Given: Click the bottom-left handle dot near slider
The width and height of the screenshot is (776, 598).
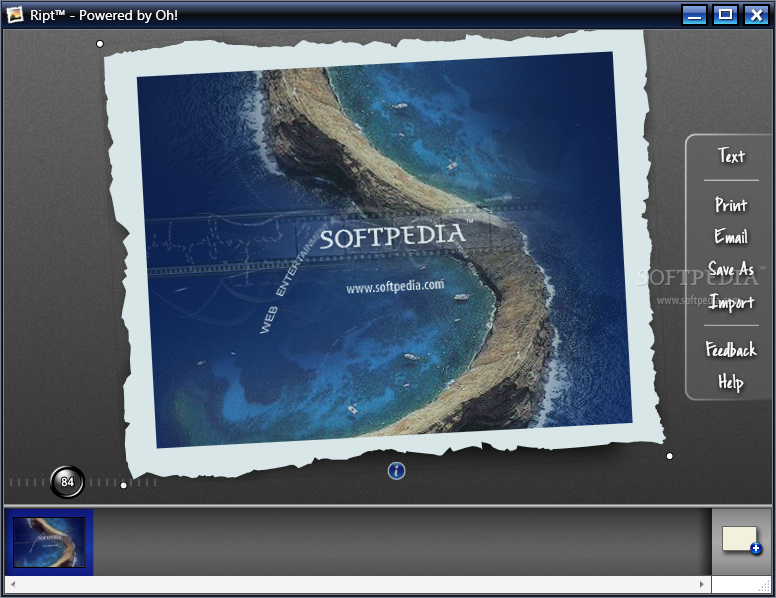Looking at the screenshot, I should pos(124,485).
